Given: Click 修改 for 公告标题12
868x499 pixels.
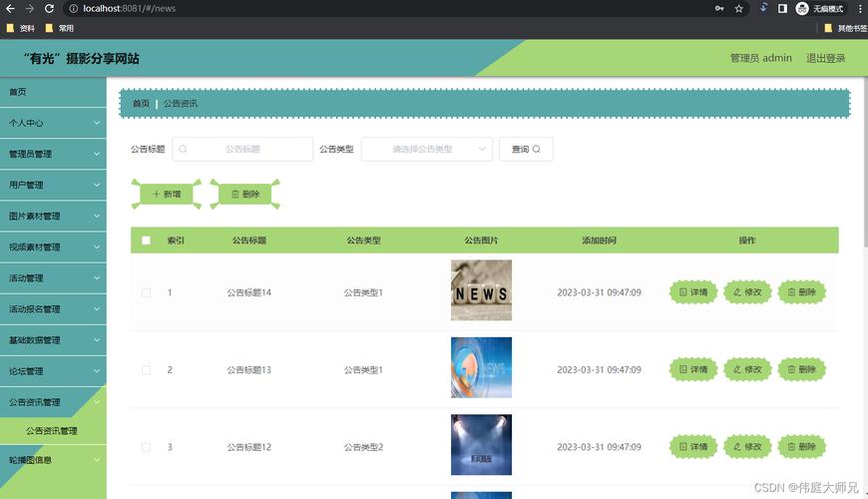Looking at the screenshot, I should point(747,446).
